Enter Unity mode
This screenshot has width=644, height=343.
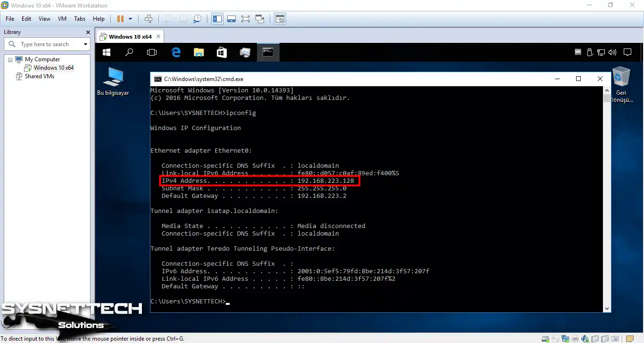(260, 19)
